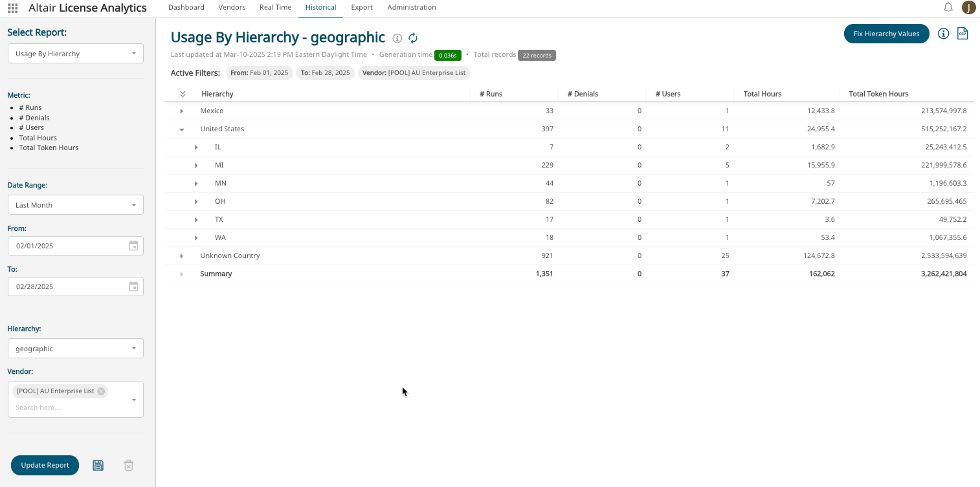The width and height of the screenshot is (980, 487).
Task: Collapse the United States row
Action: click(x=182, y=129)
